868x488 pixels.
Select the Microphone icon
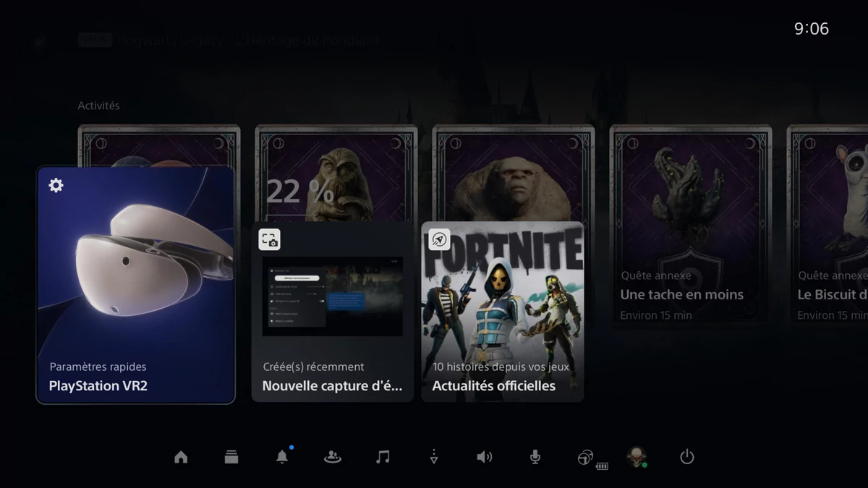pyautogui.click(x=535, y=457)
